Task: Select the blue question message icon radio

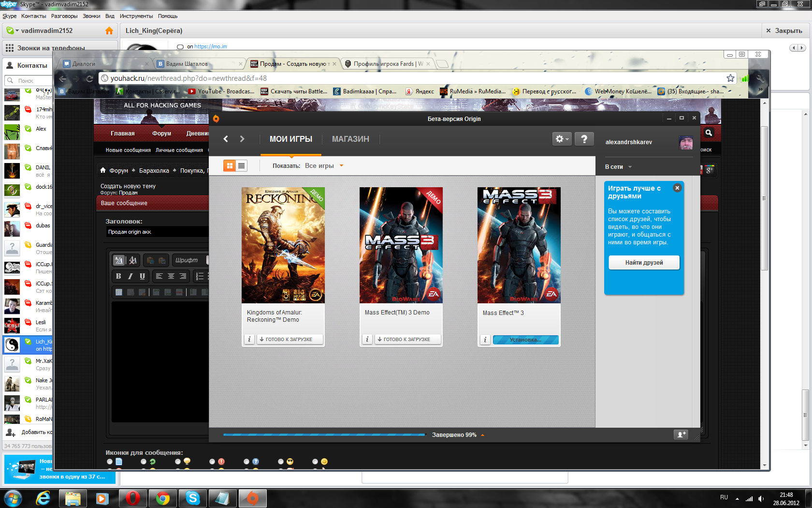Action: click(246, 462)
